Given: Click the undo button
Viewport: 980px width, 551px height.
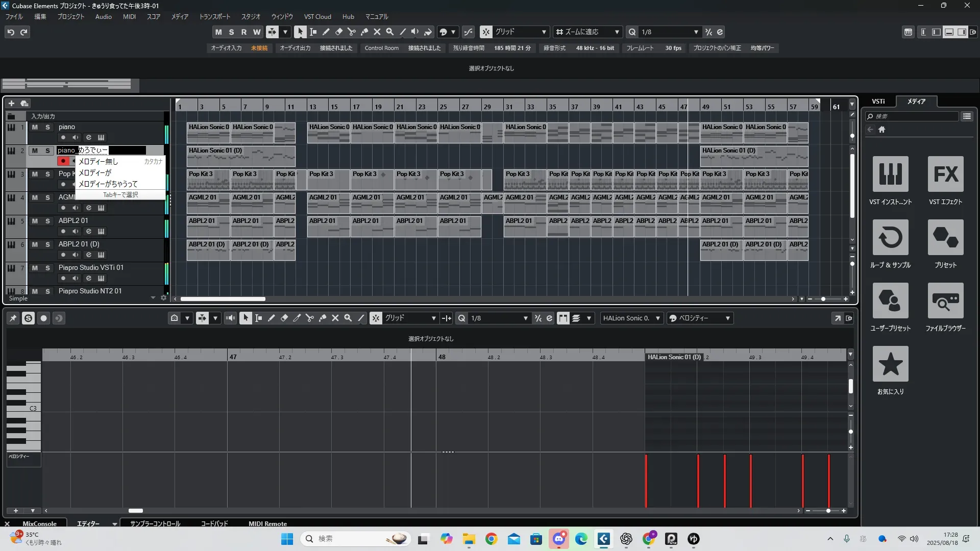Looking at the screenshot, I should [x=11, y=32].
